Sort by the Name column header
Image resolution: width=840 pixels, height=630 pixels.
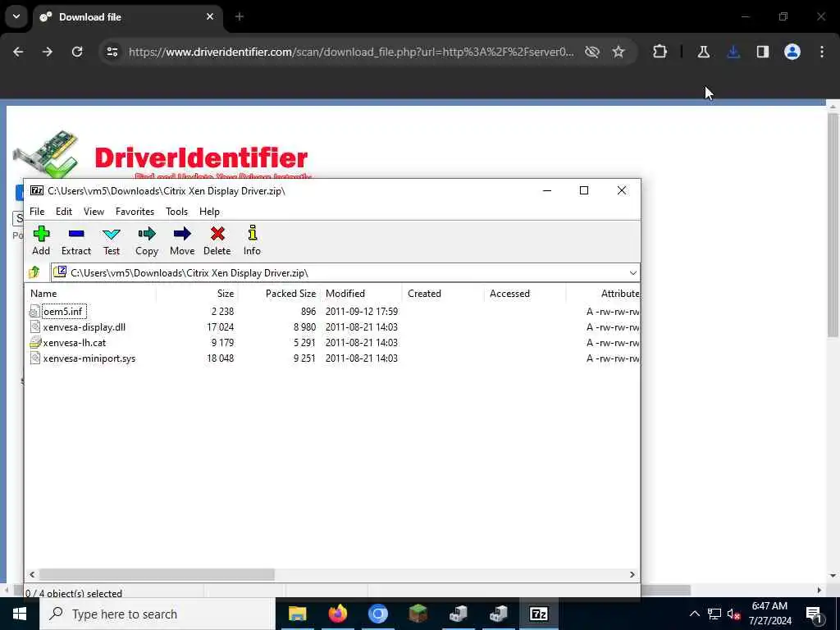coord(90,294)
